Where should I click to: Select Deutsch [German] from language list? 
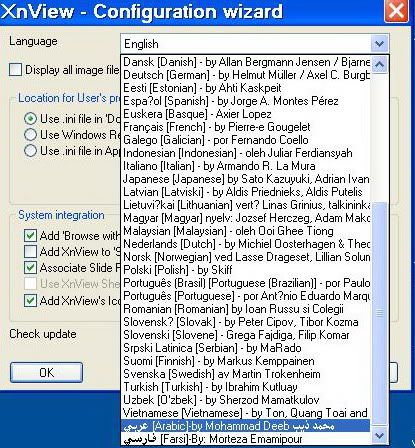tap(246, 75)
